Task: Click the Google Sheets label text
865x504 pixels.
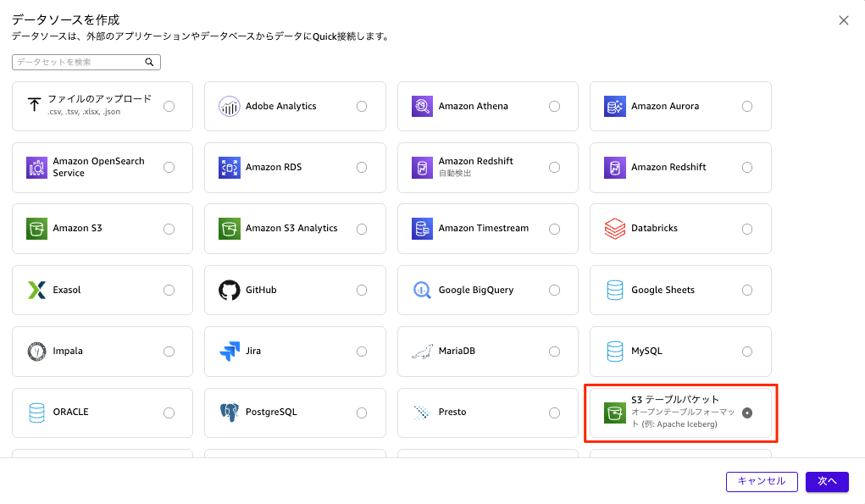Action: [x=663, y=290]
